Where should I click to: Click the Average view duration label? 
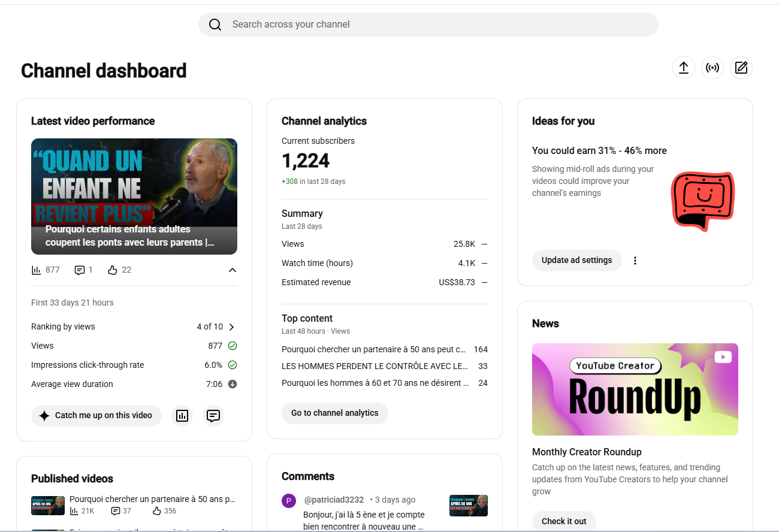(x=72, y=384)
